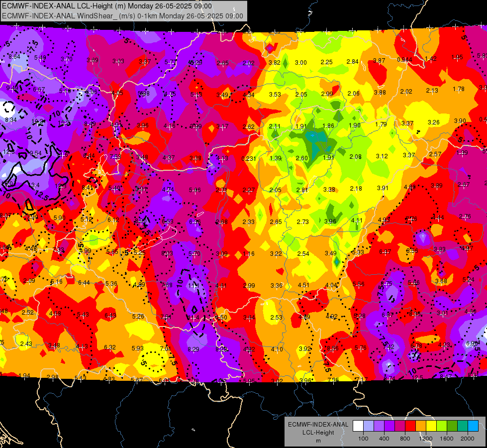Click the 4.51 wind shear value
Viewport: 487px width, 448px height.
(303, 285)
